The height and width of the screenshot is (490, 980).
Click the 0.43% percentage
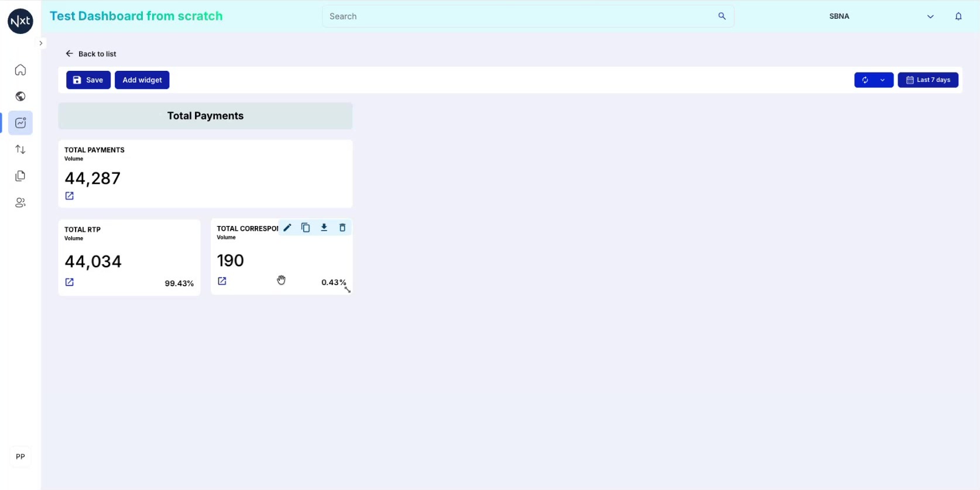coord(334,282)
